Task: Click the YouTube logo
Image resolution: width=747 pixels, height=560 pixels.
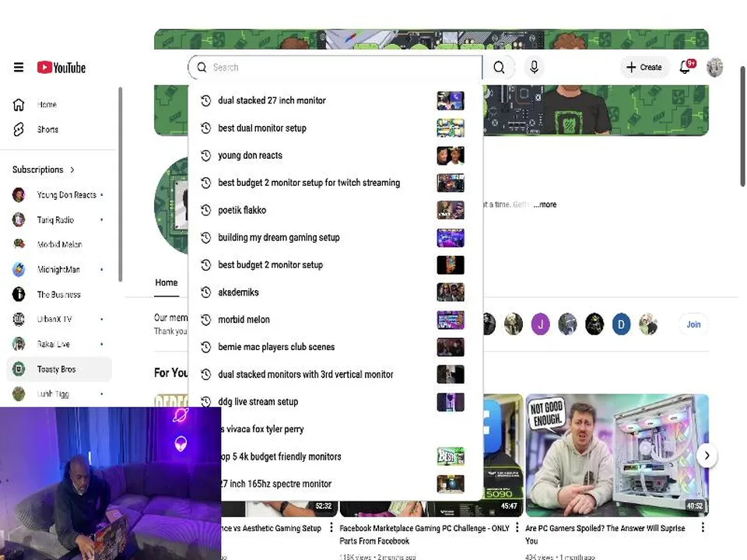Action: [x=61, y=68]
